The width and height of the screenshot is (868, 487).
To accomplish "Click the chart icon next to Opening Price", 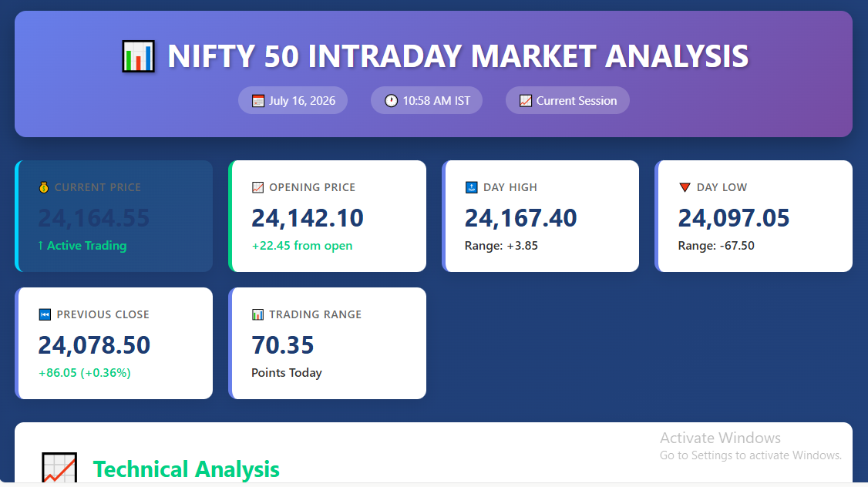I will tap(257, 187).
